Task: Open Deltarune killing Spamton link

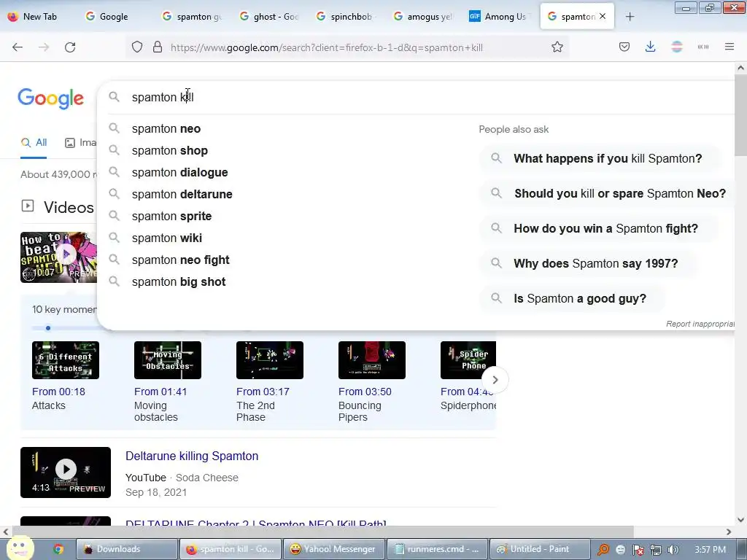Action: pyautogui.click(x=192, y=456)
